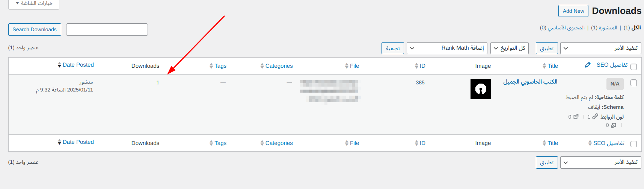Image resolution: width=644 pixels, height=189 pixels.
Task: Click the sort arrow beside Date Posted header
Action: (x=59, y=65)
